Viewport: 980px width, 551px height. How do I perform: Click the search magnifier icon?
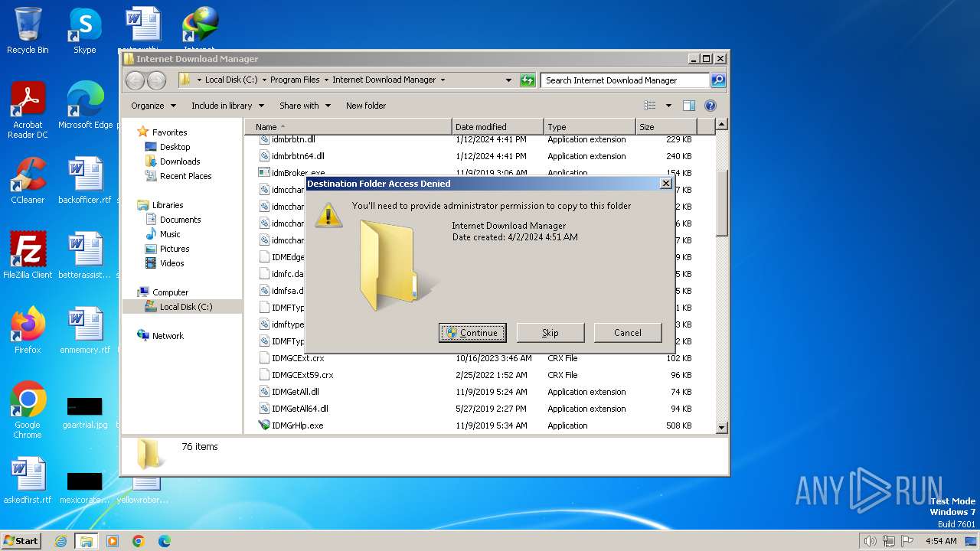[x=717, y=80]
